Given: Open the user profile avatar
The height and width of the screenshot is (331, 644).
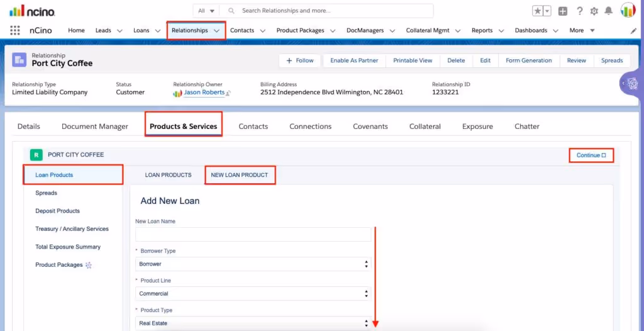Looking at the screenshot, I should point(628,10).
